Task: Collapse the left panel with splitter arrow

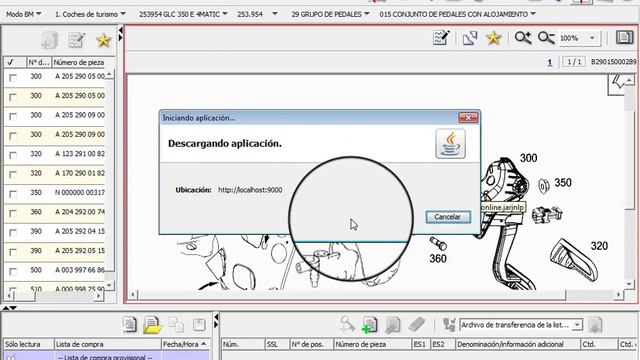Action: [x=120, y=30]
